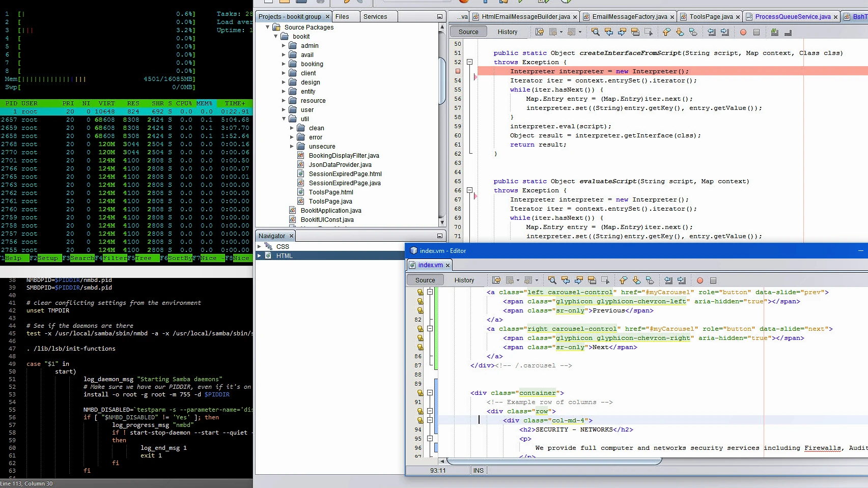Screen dimensions: 868x488
Task: Click F6 SortBy in htop footer
Action: click(x=176, y=259)
